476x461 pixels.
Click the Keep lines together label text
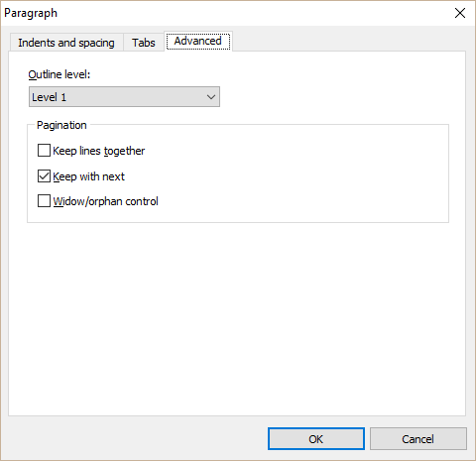(x=99, y=151)
